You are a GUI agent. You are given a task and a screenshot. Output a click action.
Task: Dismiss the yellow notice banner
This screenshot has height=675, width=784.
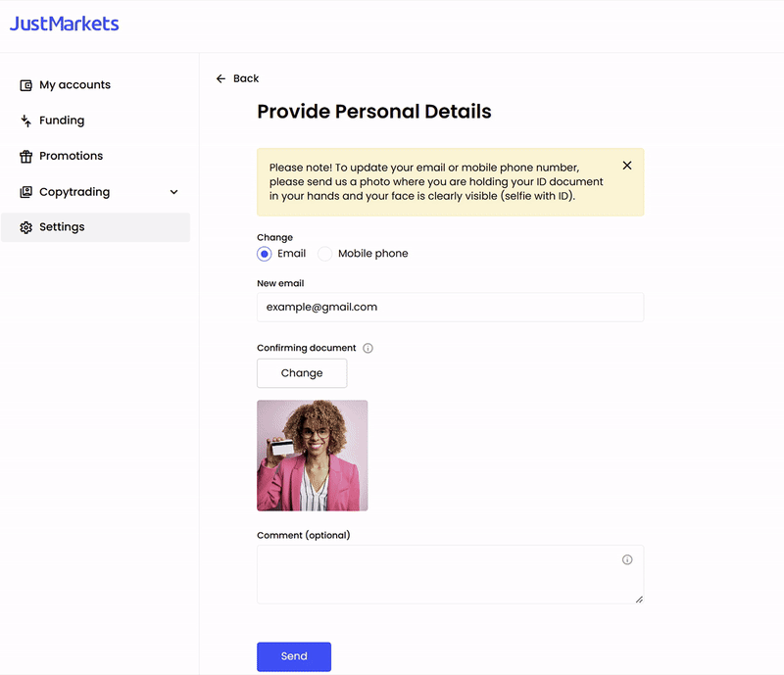pyautogui.click(x=627, y=166)
